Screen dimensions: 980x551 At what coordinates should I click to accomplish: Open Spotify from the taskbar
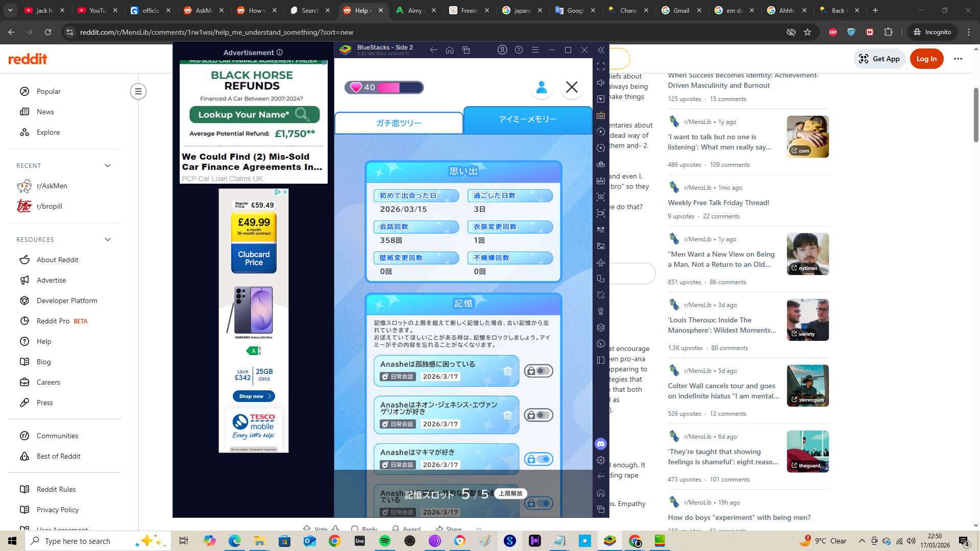pos(385,541)
